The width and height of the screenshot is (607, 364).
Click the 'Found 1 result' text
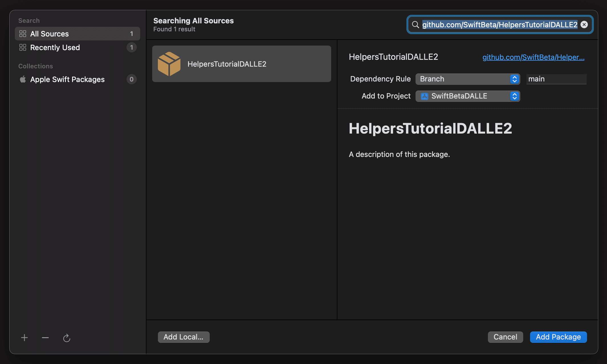[x=174, y=29]
